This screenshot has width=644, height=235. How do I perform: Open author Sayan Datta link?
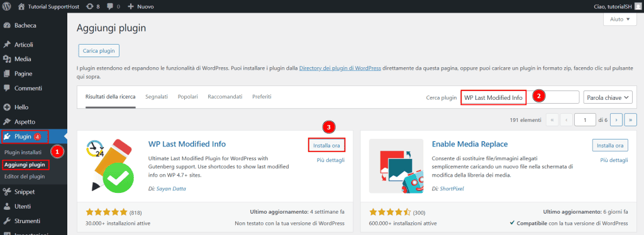[x=171, y=189]
